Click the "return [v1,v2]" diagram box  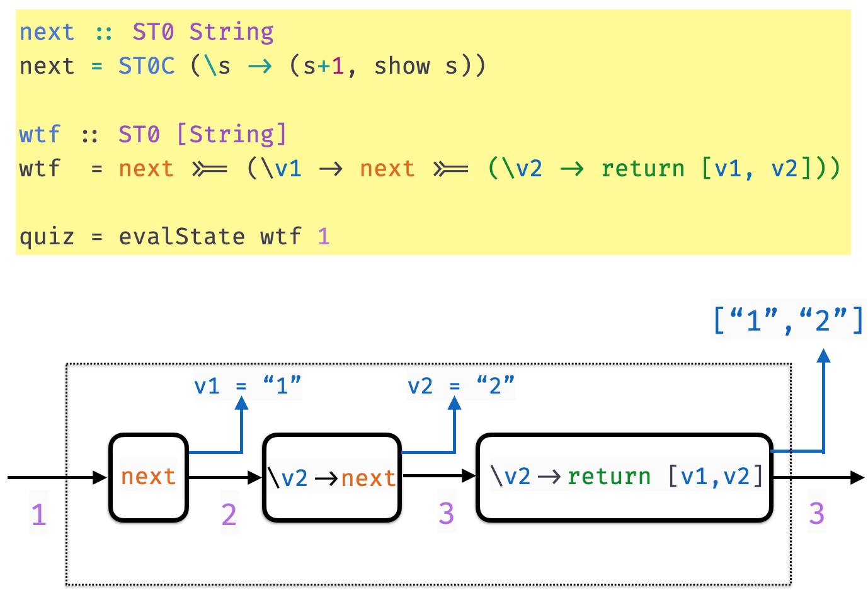[625, 477]
